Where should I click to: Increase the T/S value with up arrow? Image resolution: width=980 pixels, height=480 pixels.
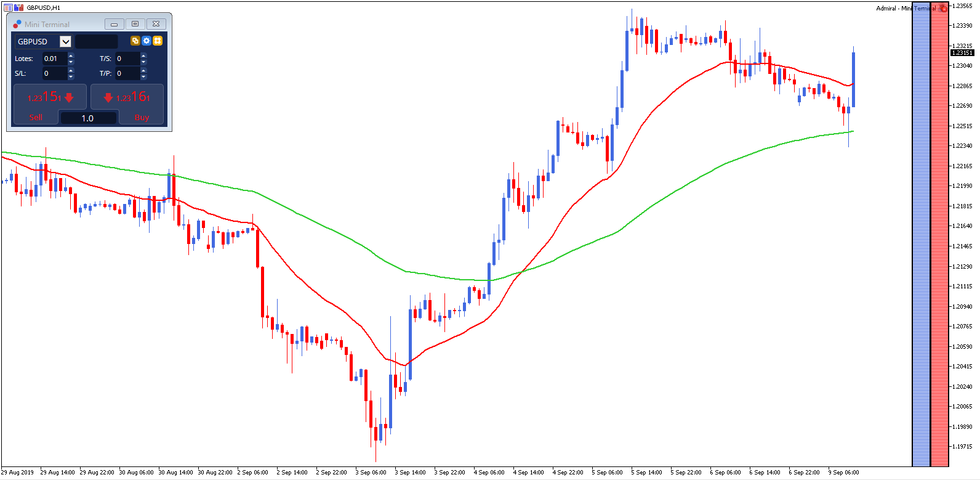click(143, 55)
